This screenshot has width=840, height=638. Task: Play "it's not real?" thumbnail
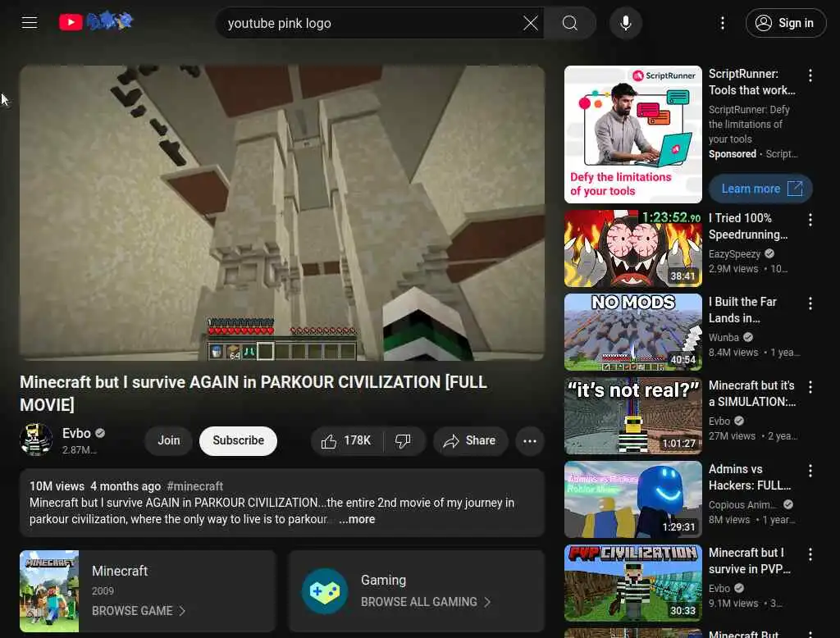pos(632,416)
